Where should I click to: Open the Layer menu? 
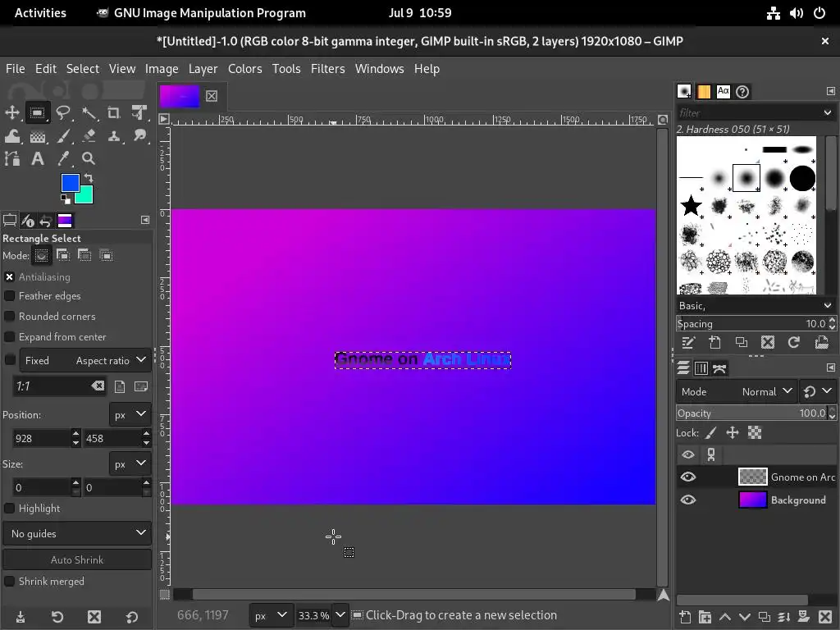click(203, 69)
